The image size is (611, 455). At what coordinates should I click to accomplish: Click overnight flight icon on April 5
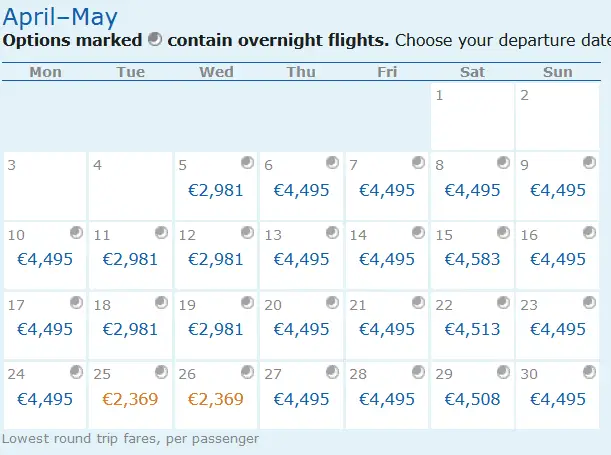pos(247,163)
